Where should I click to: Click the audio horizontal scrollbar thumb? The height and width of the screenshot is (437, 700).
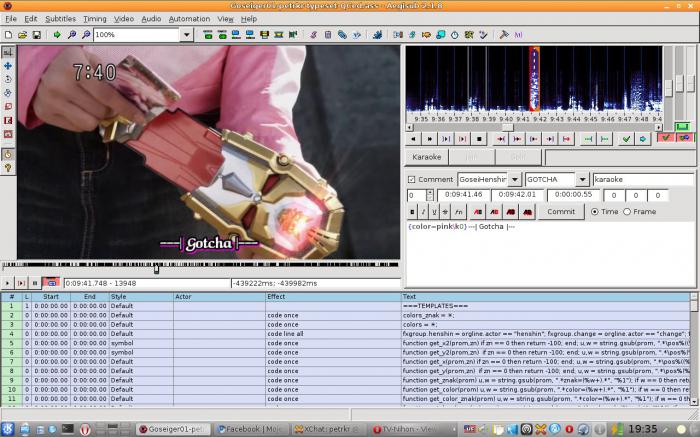pyautogui.click(x=507, y=128)
